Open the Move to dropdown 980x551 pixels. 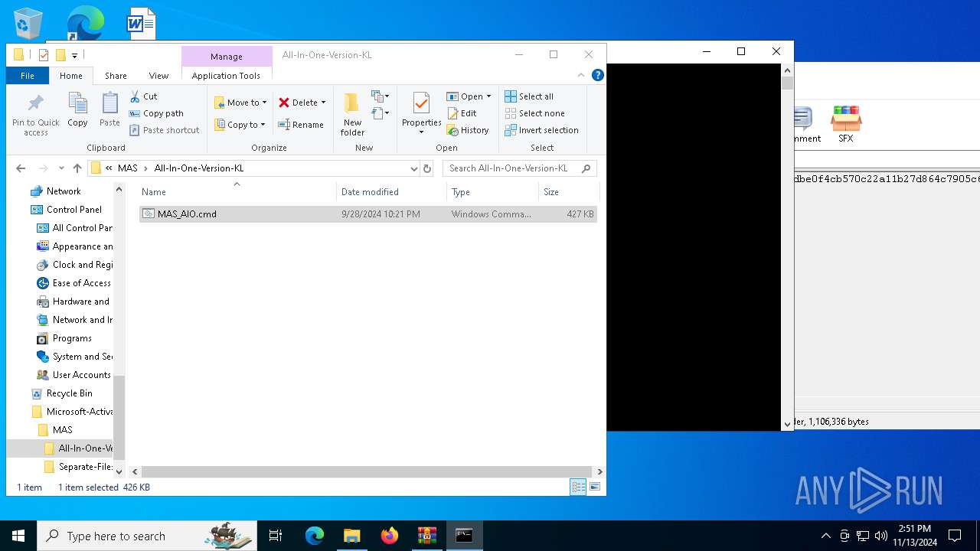240,103
